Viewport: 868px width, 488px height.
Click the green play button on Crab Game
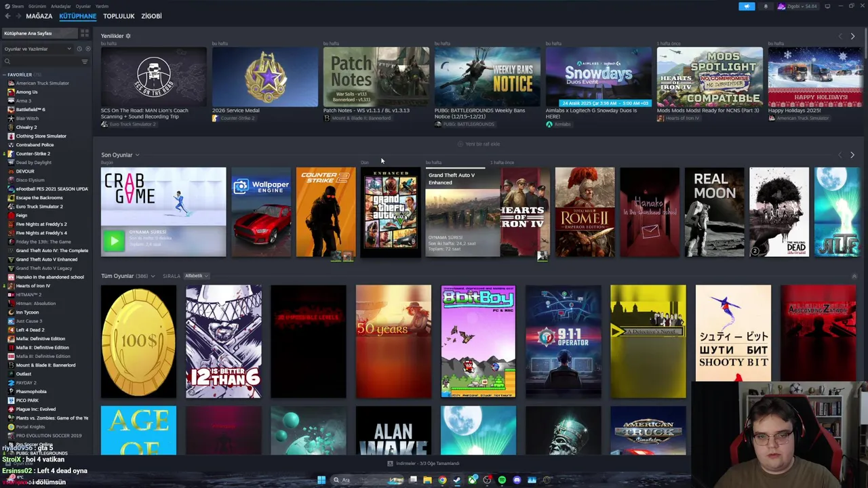114,240
